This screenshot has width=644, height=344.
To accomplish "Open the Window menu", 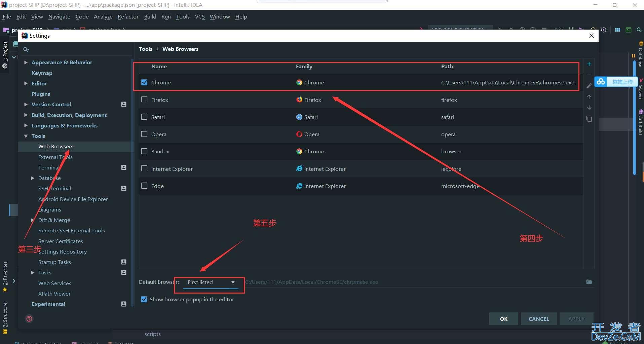I will pos(220,16).
